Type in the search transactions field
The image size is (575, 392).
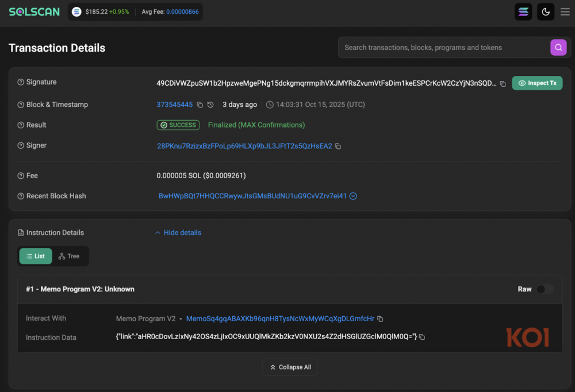click(x=443, y=48)
